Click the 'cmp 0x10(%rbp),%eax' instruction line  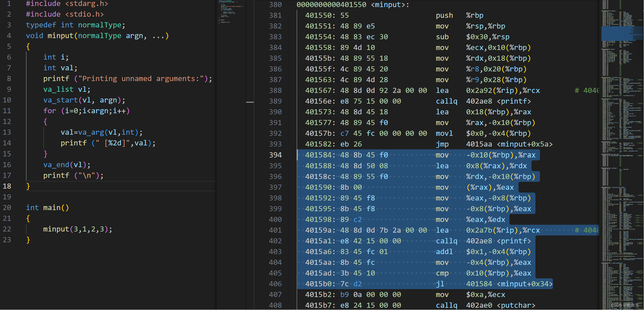pos(418,273)
